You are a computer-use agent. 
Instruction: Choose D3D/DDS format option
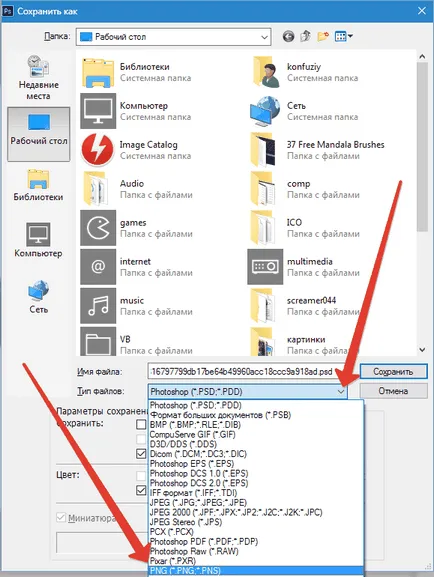click(x=255, y=444)
